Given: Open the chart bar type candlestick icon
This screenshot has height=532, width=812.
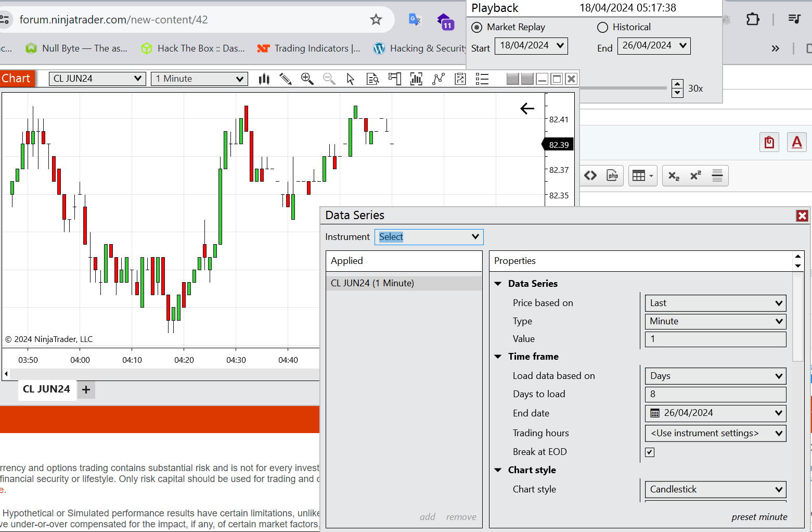Looking at the screenshot, I should [x=264, y=79].
